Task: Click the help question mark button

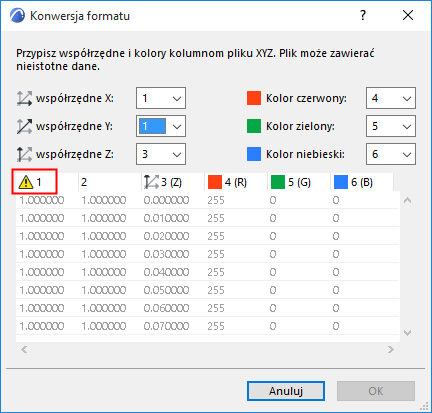Action: [363, 15]
